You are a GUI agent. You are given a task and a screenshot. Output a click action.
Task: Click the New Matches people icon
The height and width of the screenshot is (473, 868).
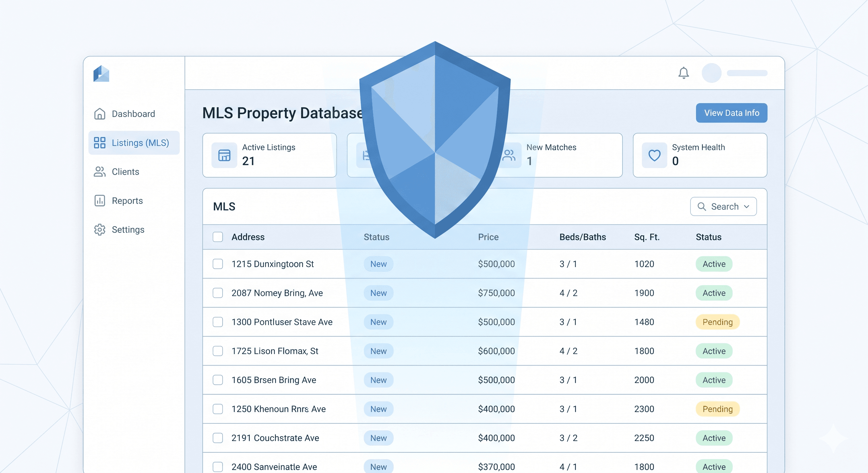point(510,155)
